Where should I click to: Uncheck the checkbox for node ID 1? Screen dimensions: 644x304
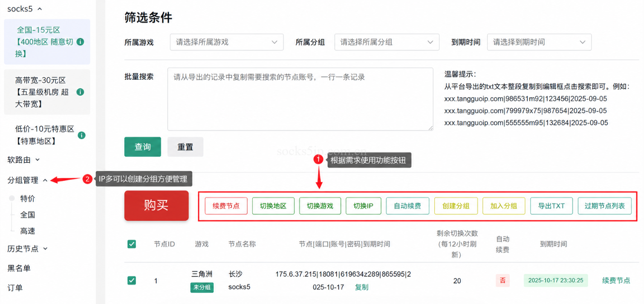point(132,281)
